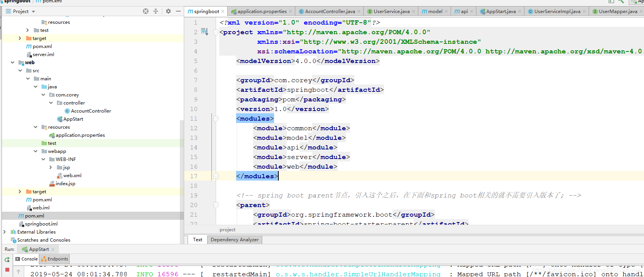This screenshot has height=277, width=644.
Task: Close the UserService.java tab
Action: pyautogui.click(x=413, y=12)
